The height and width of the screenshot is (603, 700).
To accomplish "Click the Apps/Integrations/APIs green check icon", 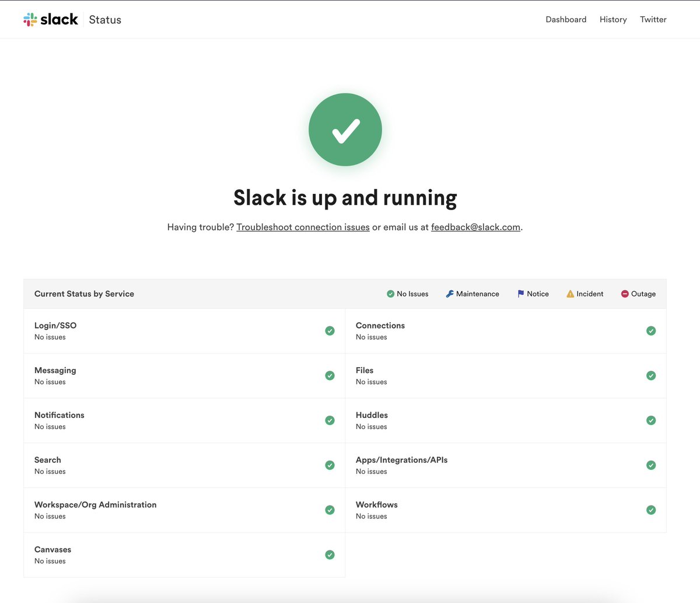I will point(651,465).
